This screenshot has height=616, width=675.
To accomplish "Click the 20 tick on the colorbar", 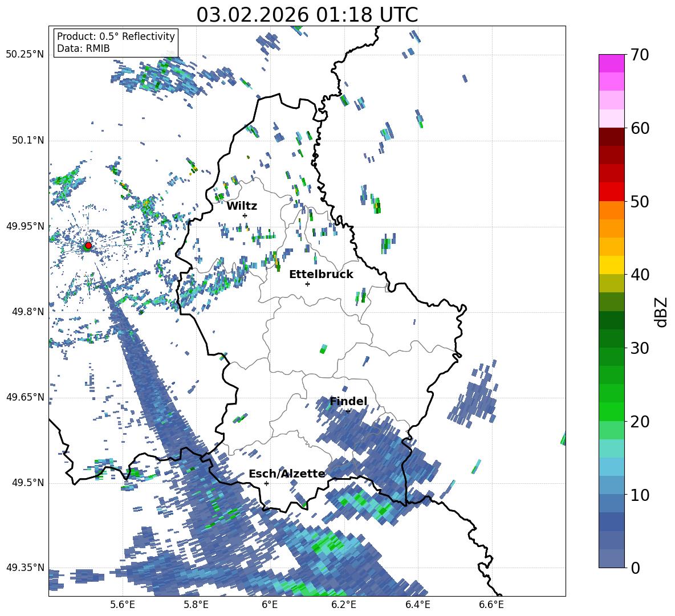I will (x=639, y=422).
